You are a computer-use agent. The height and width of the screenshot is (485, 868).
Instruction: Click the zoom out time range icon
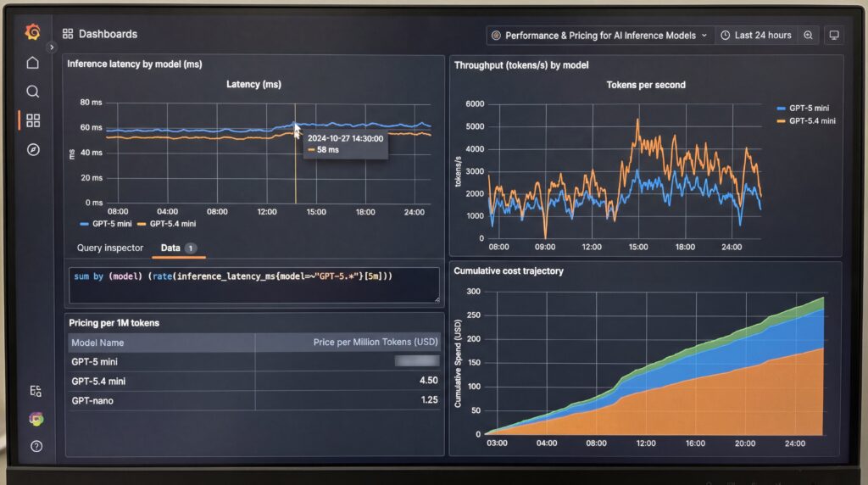pyautogui.click(x=808, y=36)
